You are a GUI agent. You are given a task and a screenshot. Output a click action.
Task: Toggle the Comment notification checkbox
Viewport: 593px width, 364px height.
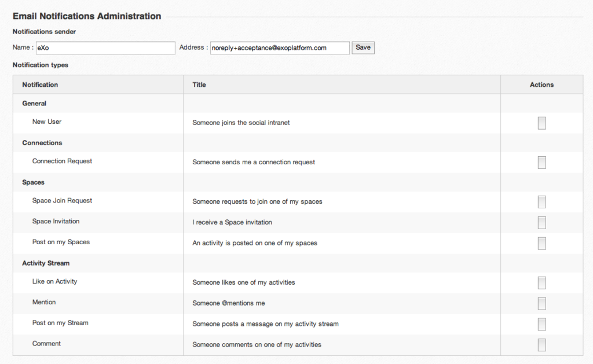tap(541, 345)
